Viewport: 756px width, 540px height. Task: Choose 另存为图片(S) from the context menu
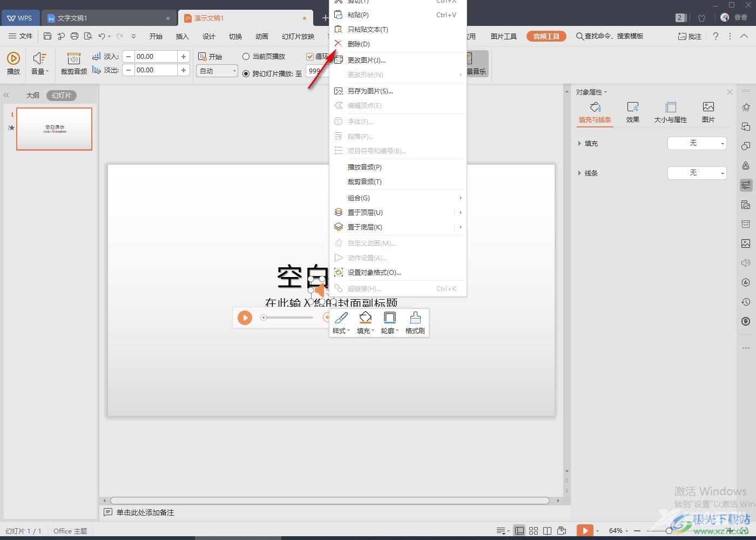[398, 91]
